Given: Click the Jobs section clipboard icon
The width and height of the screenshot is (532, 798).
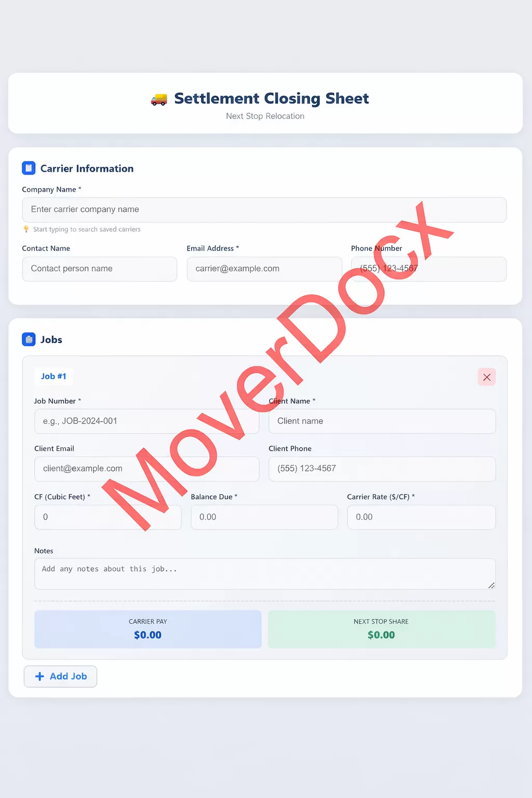Looking at the screenshot, I should tap(29, 340).
